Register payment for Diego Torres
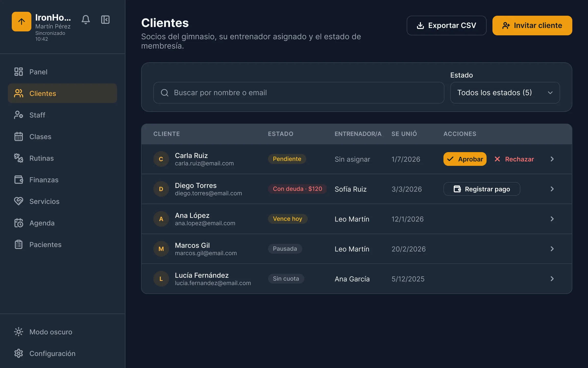 click(x=482, y=189)
